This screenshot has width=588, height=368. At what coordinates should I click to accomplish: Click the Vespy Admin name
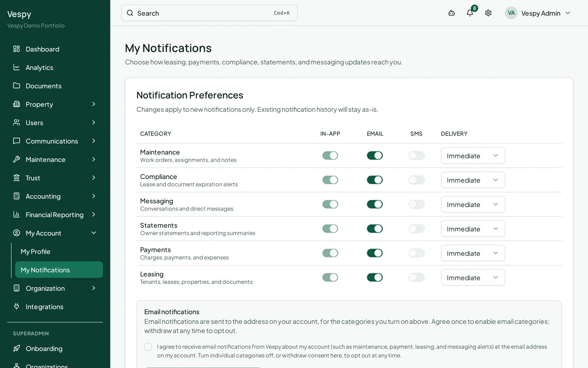(x=541, y=13)
